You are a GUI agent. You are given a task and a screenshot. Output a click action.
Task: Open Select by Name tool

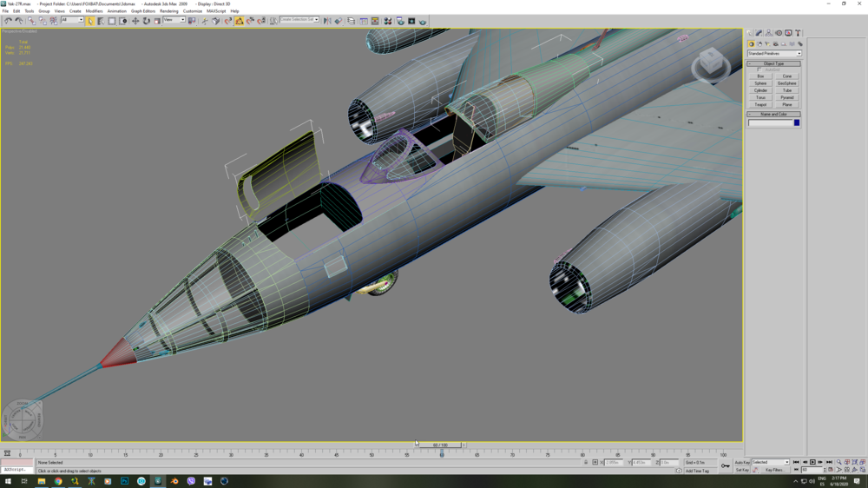point(101,21)
